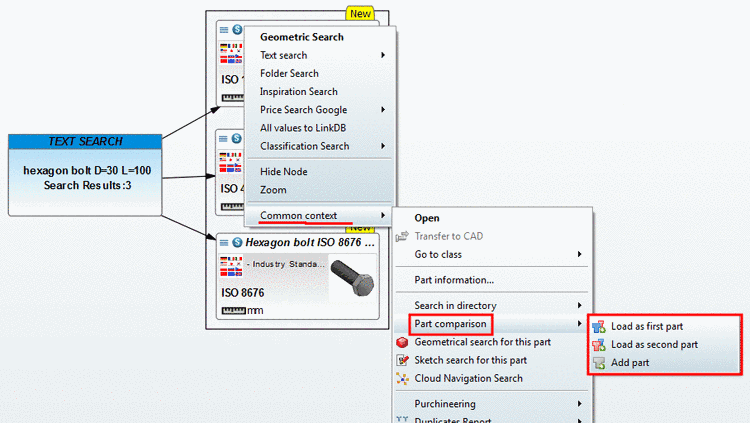Expand the Search in directory submenu arrow
Viewport: 750px width, 423px height.
point(579,305)
